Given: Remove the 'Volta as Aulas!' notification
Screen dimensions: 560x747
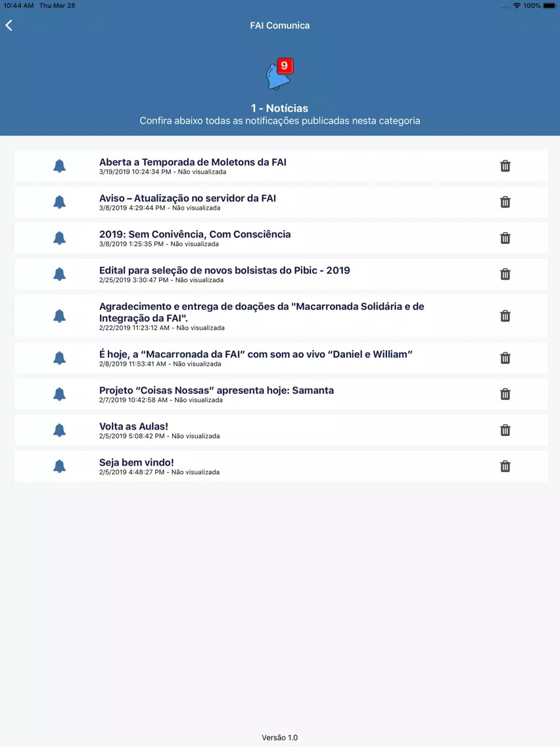Looking at the screenshot, I should coord(505,431).
